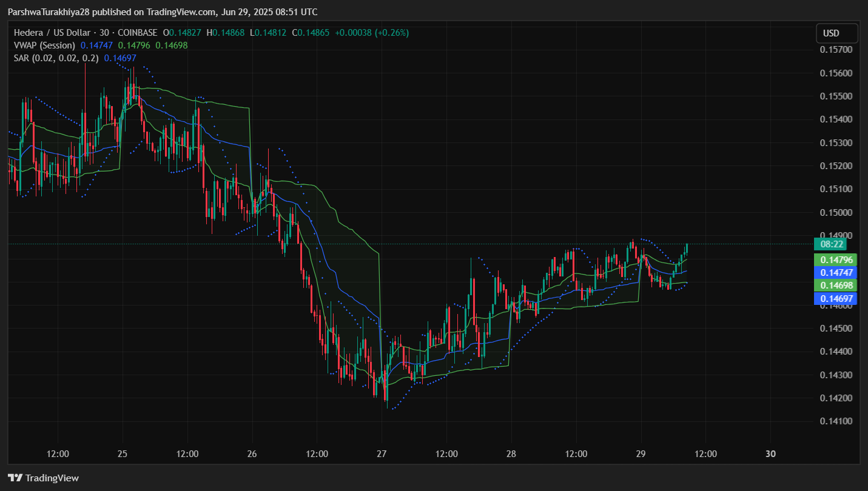Click the USD currency button
The height and width of the screenshot is (491, 868).
point(836,33)
